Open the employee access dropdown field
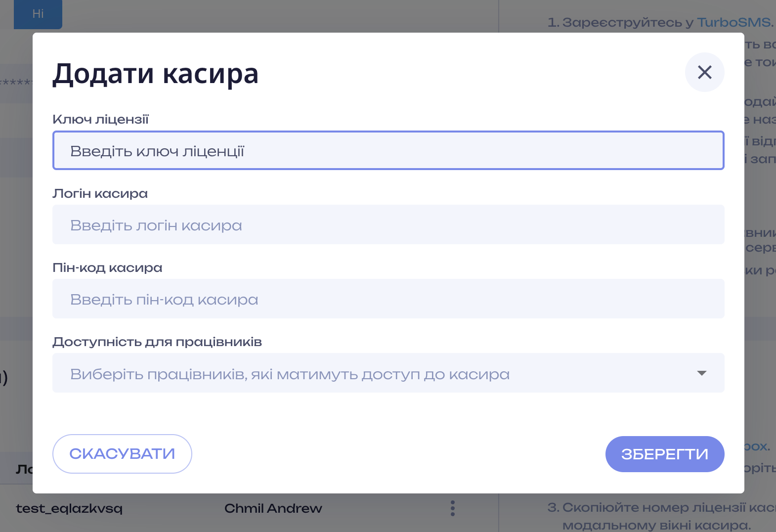 (376, 373)
